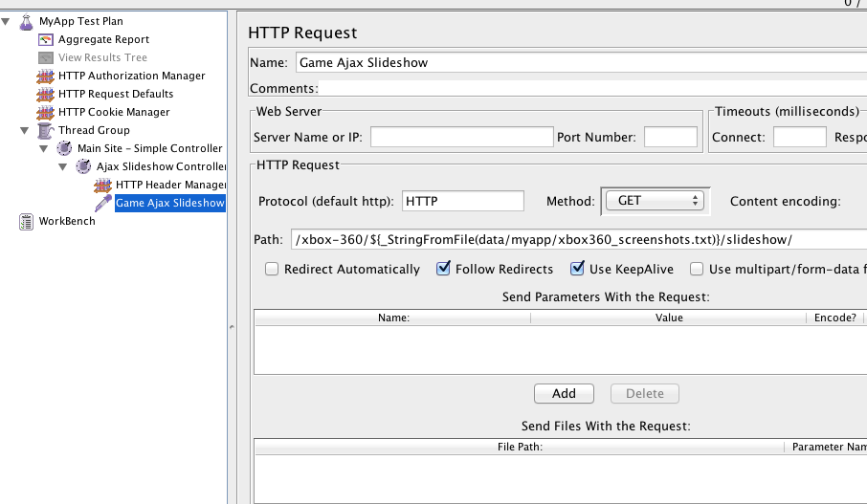Toggle the Use KeepAlive checkbox
867x504 pixels.
(x=577, y=270)
